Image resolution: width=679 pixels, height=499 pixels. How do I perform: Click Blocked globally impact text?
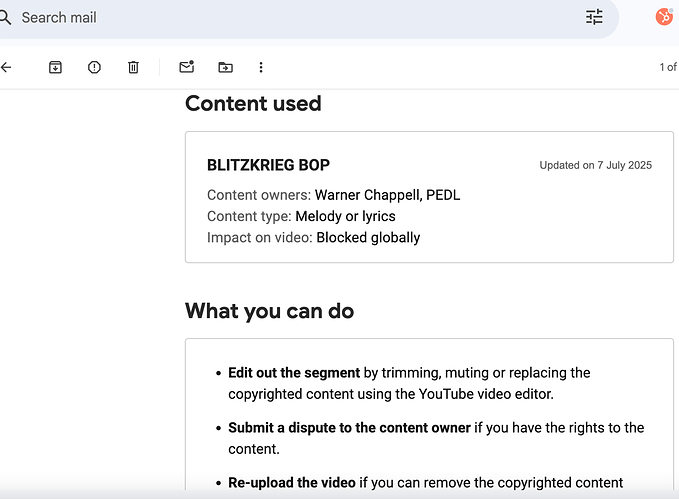click(x=368, y=237)
